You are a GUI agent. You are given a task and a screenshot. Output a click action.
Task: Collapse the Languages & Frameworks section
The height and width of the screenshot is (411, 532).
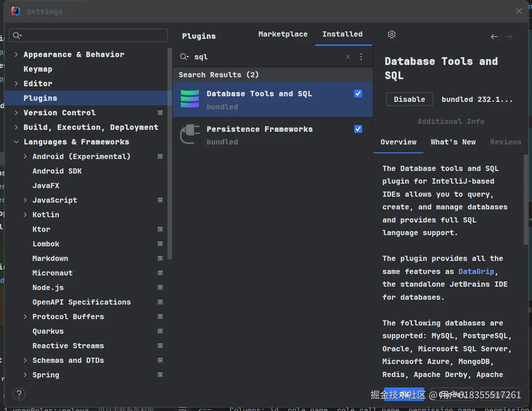(16, 142)
